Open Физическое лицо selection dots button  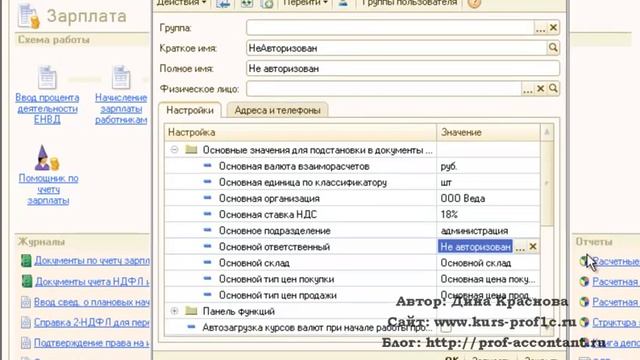[528, 89]
